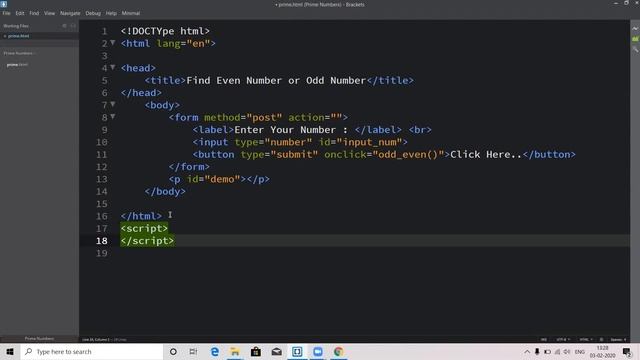Collapse the html tag fold on line 2
640x360 pixels.
113,42
